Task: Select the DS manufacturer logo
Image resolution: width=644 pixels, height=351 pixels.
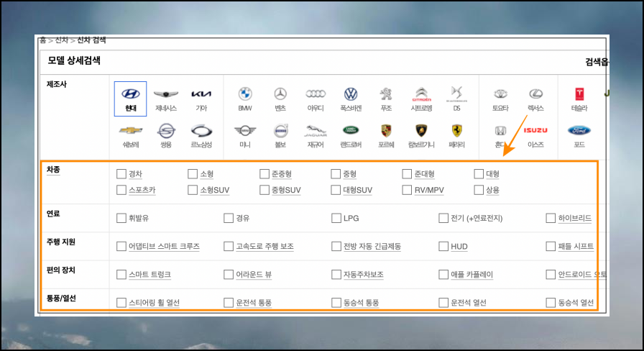Action: (x=456, y=94)
